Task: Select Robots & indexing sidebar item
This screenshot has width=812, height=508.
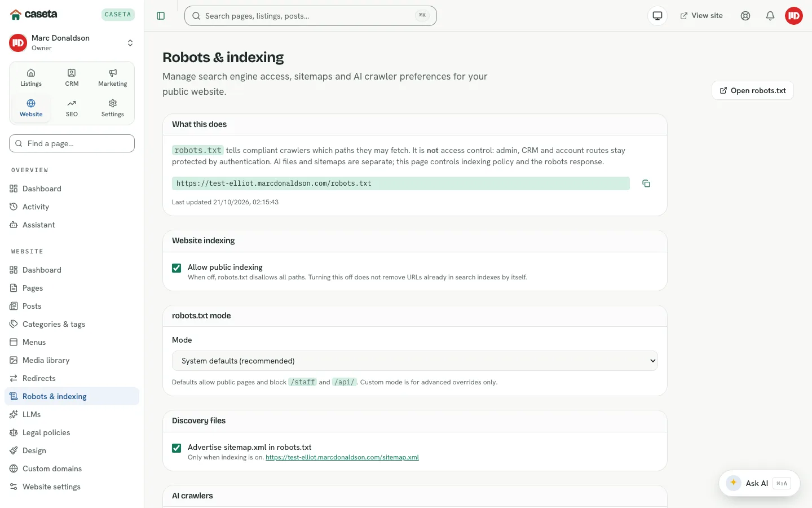Action: (72, 396)
